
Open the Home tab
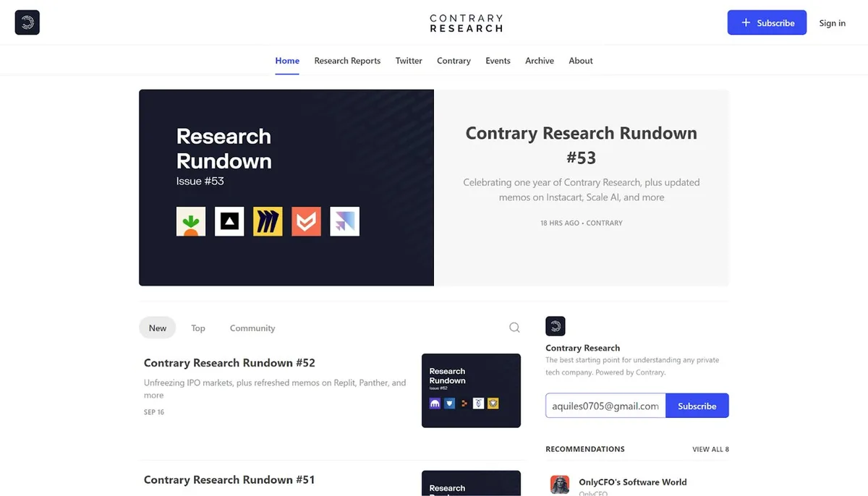pyautogui.click(x=287, y=61)
